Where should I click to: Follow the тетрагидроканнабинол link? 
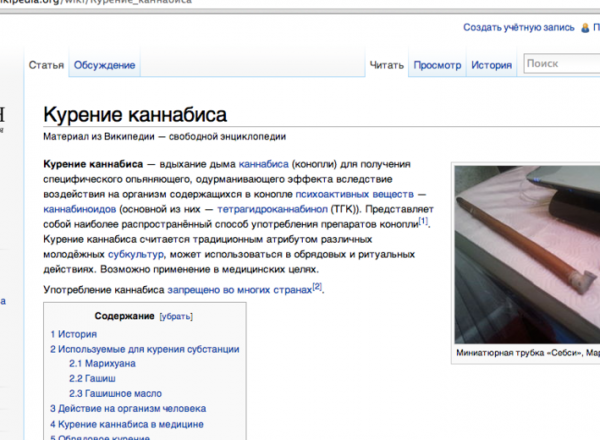point(272,209)
